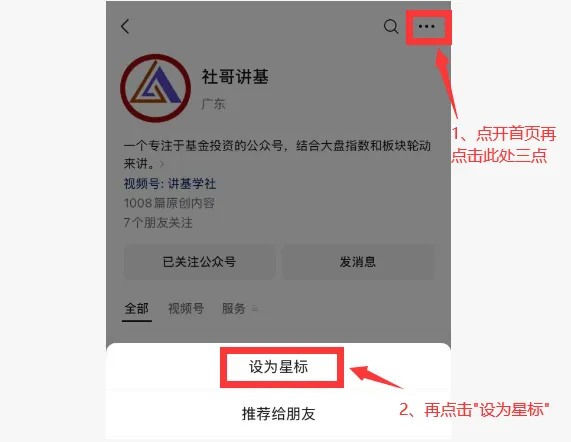The width and height of the screenshot is (571, 442).
Task: Choose 推荐给朋友 in the bottom sheet
Action: [279, 414]
